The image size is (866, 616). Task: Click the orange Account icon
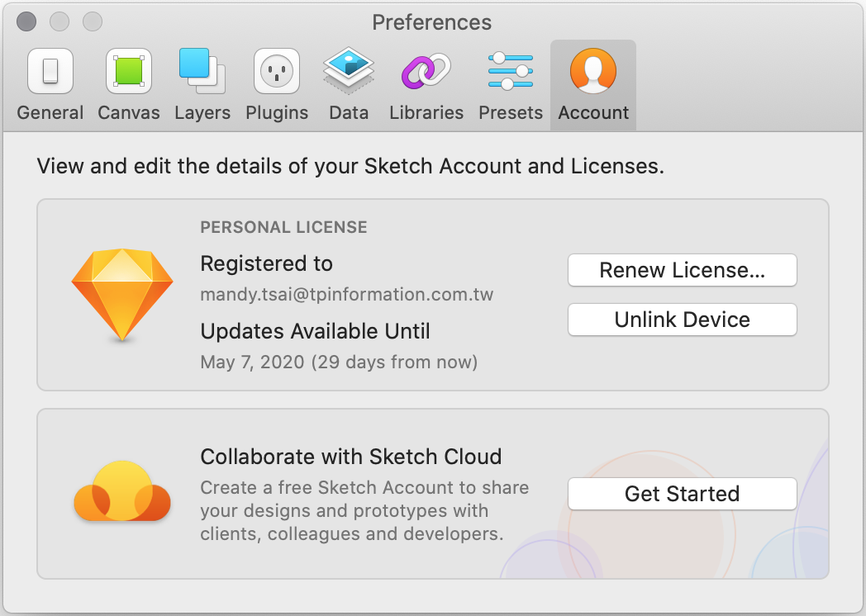pos(593,71)
